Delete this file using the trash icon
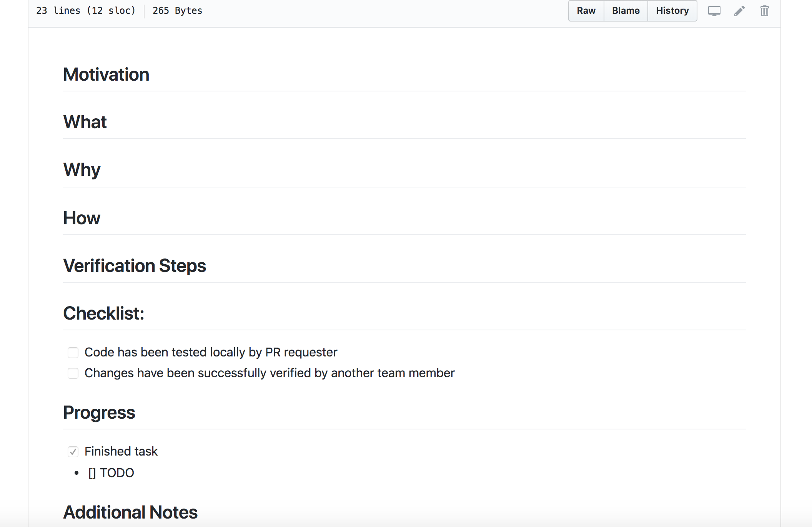The height and width of the screenshot is (527, 812). 764,11
